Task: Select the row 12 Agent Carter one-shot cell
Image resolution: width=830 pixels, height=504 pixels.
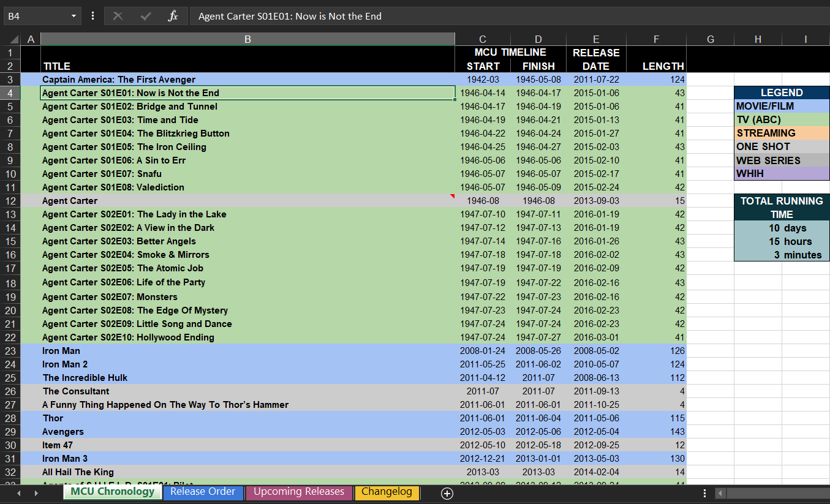Action: tap(247, 200)
